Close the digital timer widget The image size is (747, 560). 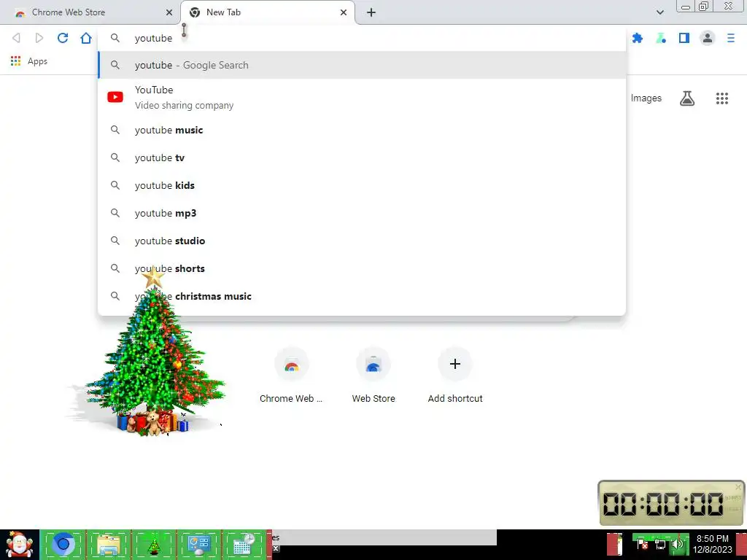pos(738,486)
